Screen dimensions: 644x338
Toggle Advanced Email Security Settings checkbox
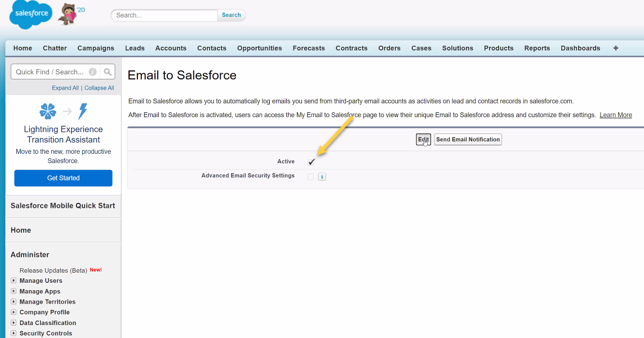click(310, 176)
